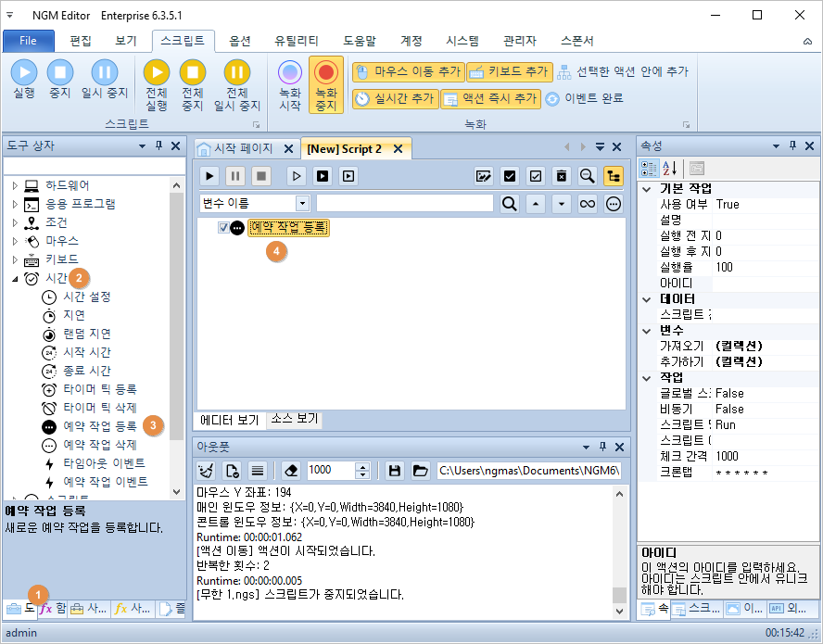Select 타임아웃 이벤트 item

pyautogui.click(x=104, y=463)
